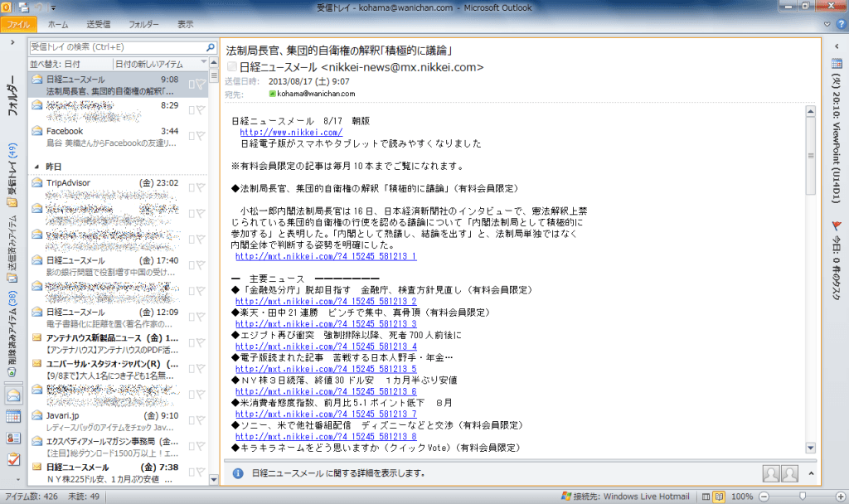Flag the Facebook 3:44 message

click(201, 136)
